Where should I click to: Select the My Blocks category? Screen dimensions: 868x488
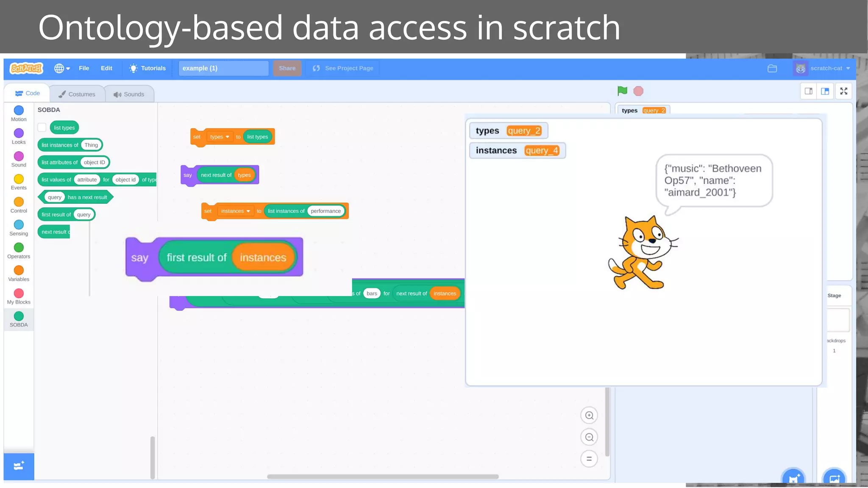click(x=19, y=297)
